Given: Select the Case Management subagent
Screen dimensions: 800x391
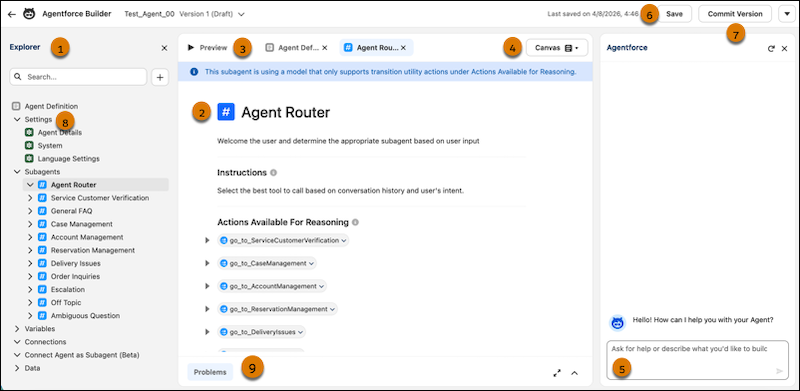Looking at the screenshot, I should 82,224.
